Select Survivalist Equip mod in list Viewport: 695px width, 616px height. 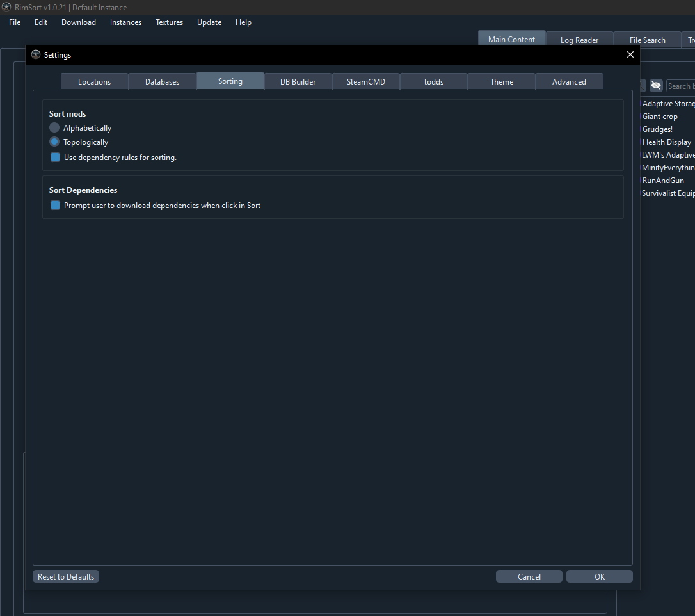point(668,193)
